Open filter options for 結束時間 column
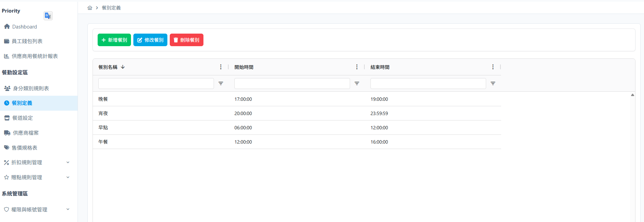This screenshot has height=222, width=644. (493, 84)
